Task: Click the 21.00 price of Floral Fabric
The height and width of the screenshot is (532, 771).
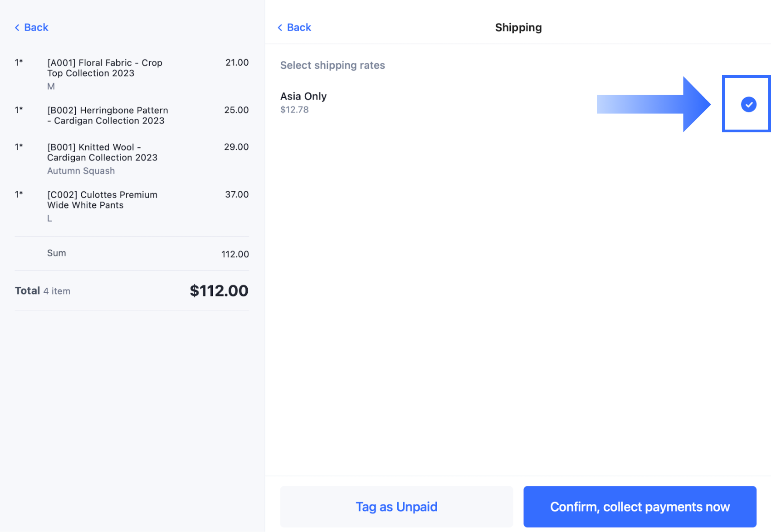Action: [x=237, y=63]
